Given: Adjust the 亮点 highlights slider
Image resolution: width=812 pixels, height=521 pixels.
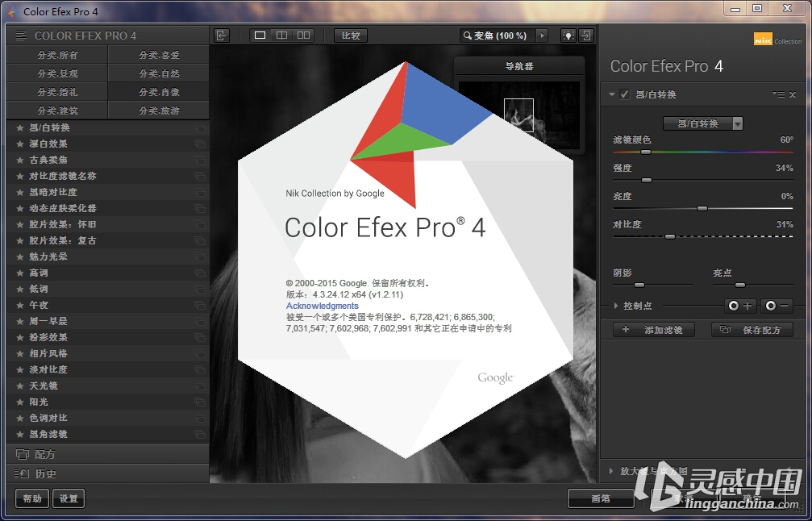Looking at the screenshot, I should point(740,285).
